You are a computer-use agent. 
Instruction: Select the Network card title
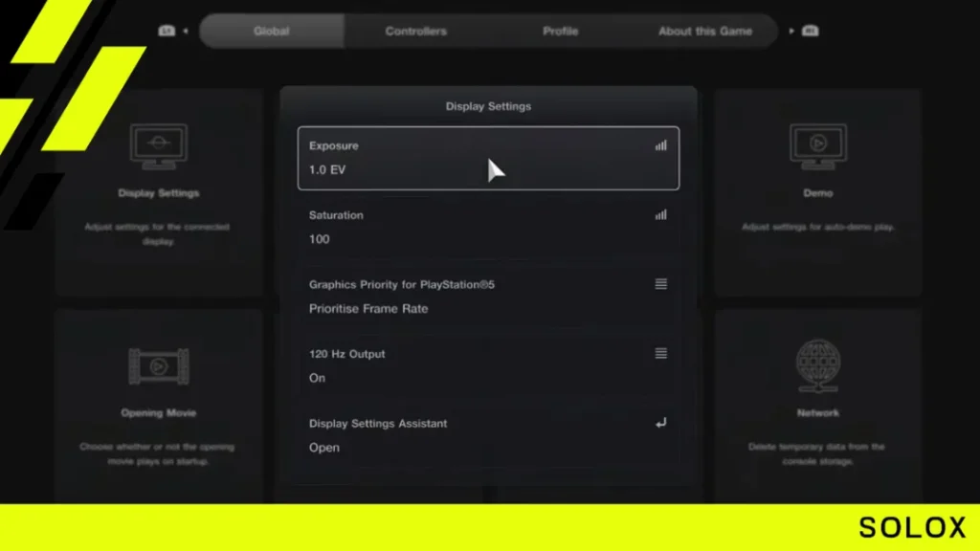tap(818, 413)
